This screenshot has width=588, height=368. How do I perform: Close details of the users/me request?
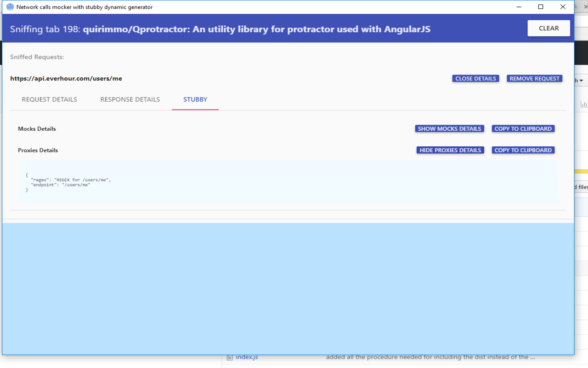[x=475, y=79]
